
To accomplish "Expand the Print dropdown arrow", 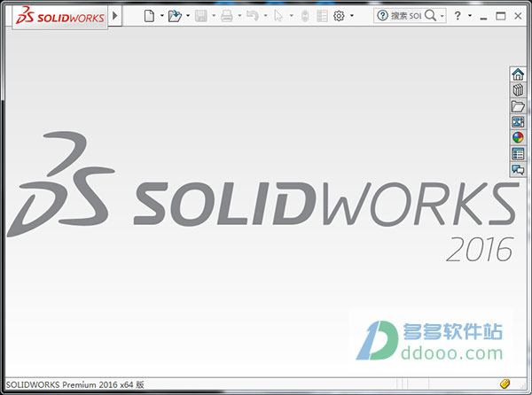I will pyautogui.click(x=239, y=16).
